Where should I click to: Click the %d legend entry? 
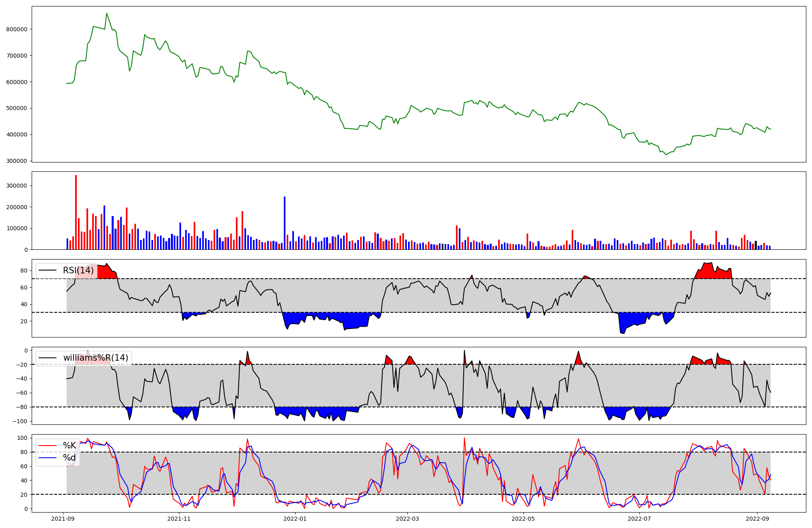pos(69,458)
